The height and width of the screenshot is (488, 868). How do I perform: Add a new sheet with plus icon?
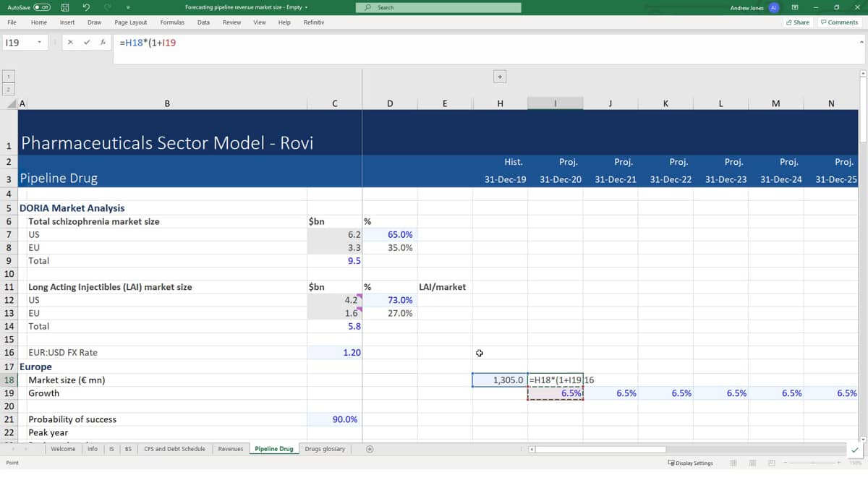coord(370,449)
